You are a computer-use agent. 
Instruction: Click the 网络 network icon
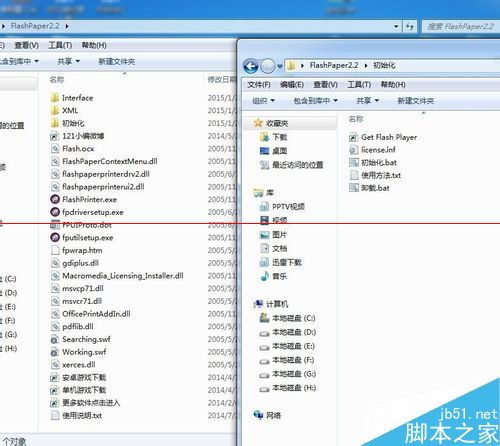(258, 415)
